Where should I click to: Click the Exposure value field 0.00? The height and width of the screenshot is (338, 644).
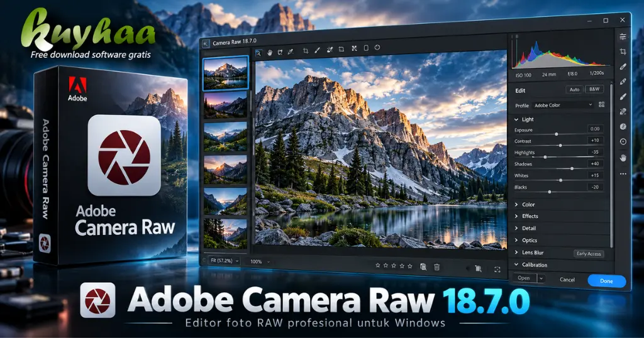tap(595, 129)
